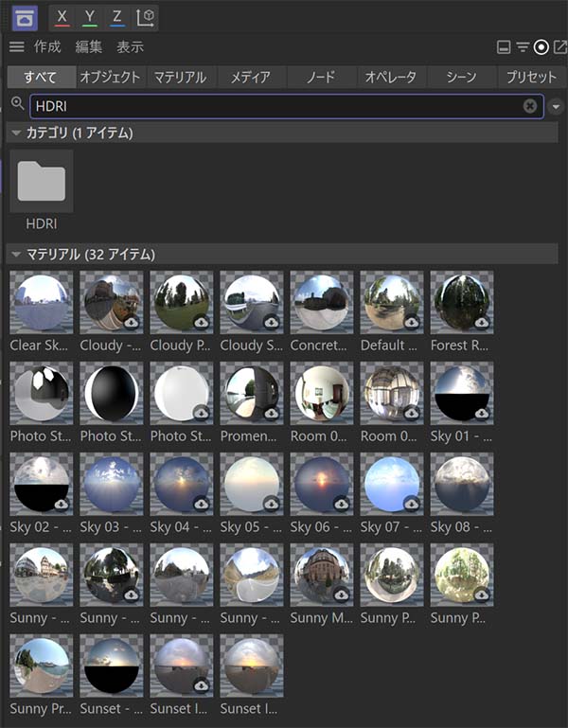The height and width of the screenshot is (728, 568).
Task: Click the 'Forest R...' label text
Action: (x=459, y=345)
